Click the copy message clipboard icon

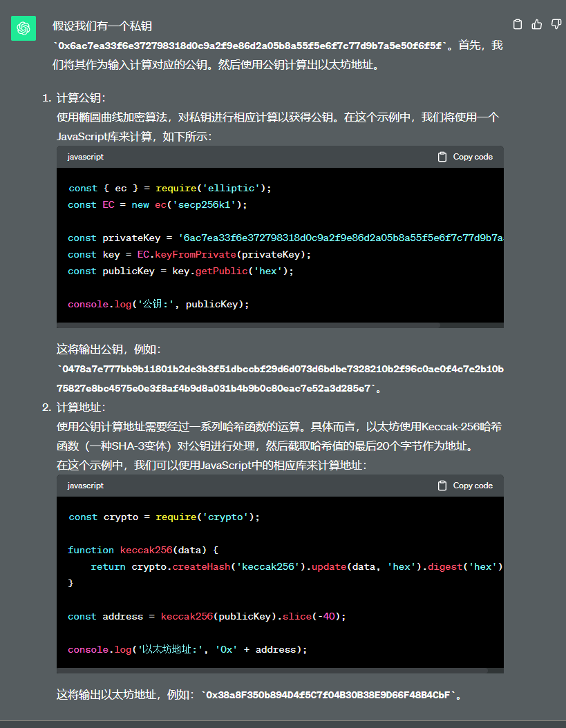coord(518,25)
